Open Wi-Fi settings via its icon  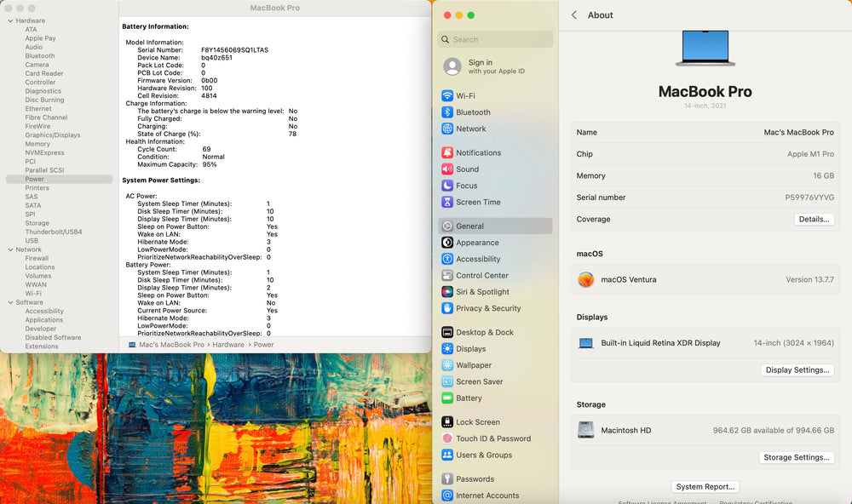(x=447, y=95)
